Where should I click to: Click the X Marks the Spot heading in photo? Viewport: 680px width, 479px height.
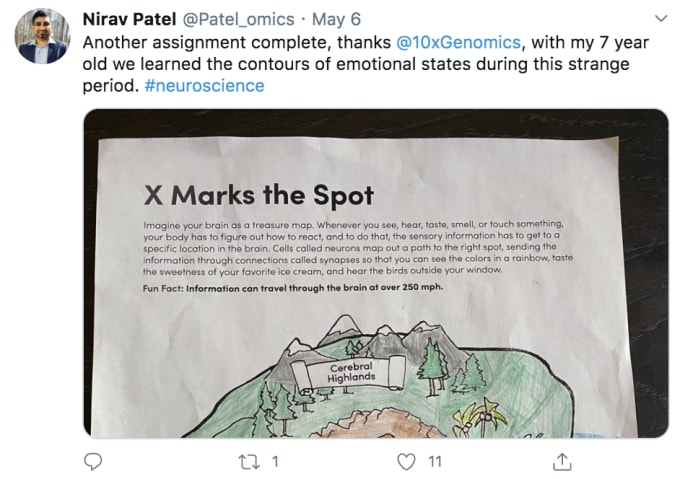(x=259, y=193)
